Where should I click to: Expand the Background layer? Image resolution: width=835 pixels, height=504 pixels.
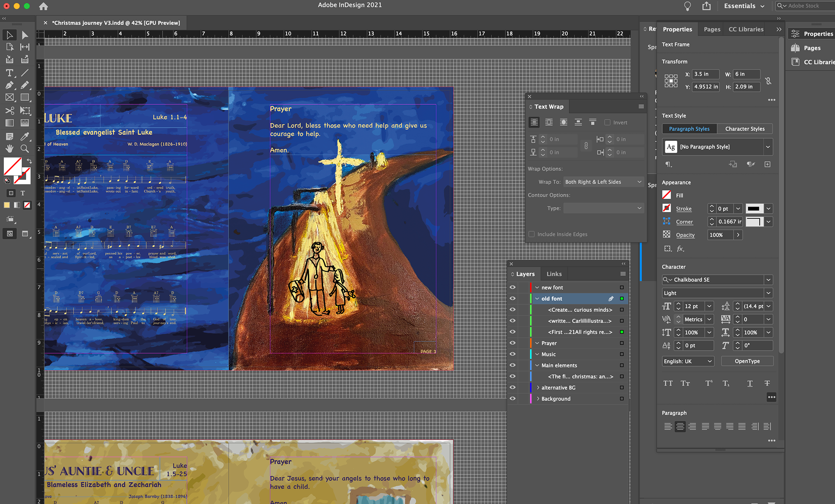538,399
